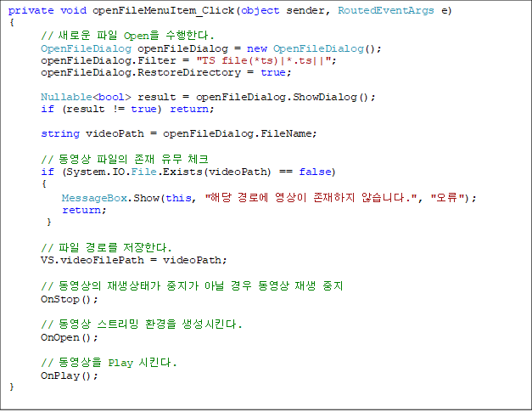Click 'string videoPath' declaration
Viewport: 532px width, 412px height.
click(x=92, y=133)
